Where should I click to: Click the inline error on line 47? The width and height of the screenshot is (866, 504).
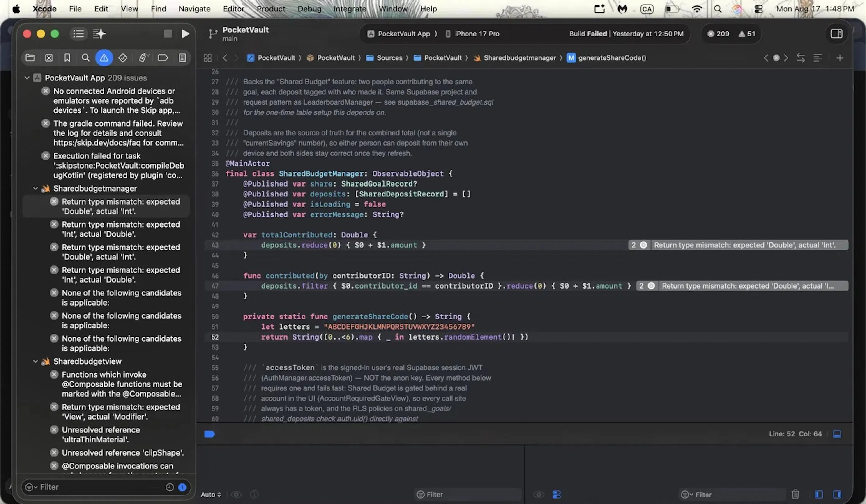pyautogui.click(x=742, y=286)
